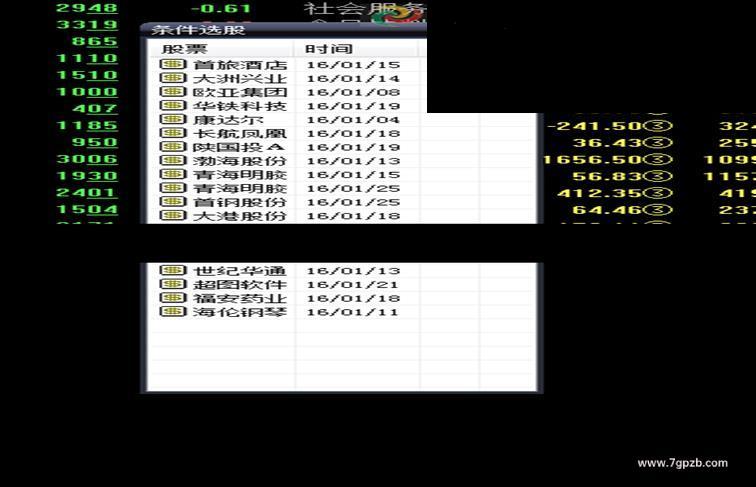
Task: Select the icon beside 渤海股份
Action: [173, 160]
